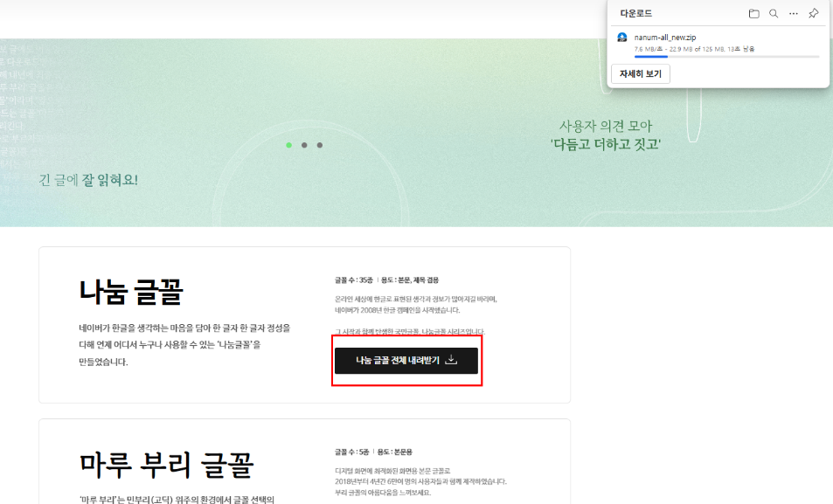The image size is (833, 504).
Task: Click the nanum-all_new.zip file icon
Action: (622, 38)
